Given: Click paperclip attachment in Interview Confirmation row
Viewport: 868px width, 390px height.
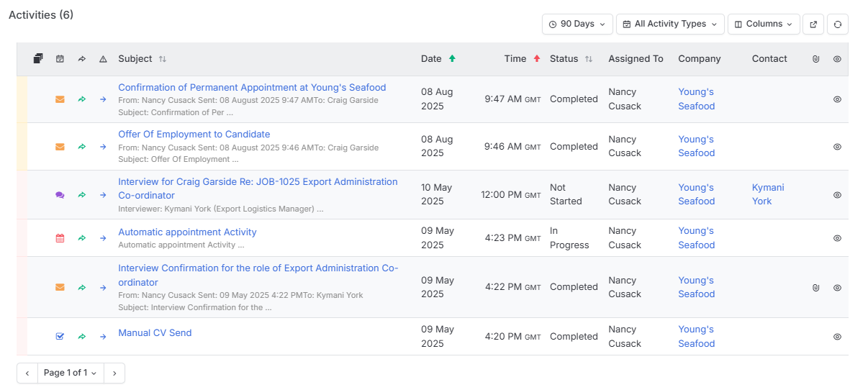Looking at the screenshot, I should (x=815, y=288).
